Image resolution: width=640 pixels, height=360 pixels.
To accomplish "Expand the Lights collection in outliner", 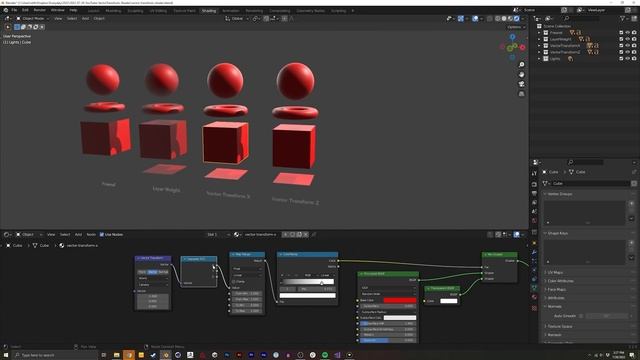I will pos(539,59).
